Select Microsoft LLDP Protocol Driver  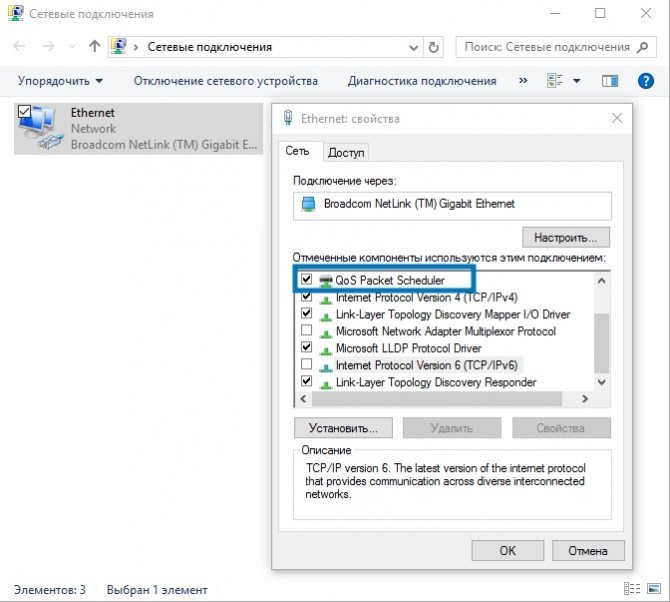coord(408,348)
